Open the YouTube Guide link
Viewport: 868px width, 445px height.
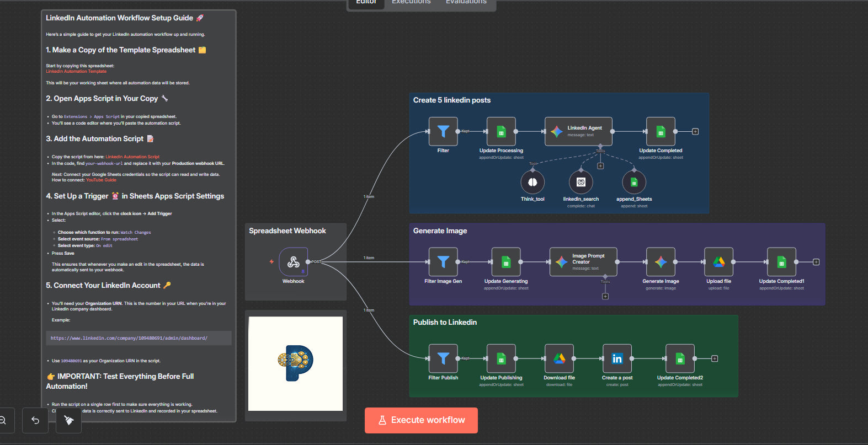click(101, 180)
